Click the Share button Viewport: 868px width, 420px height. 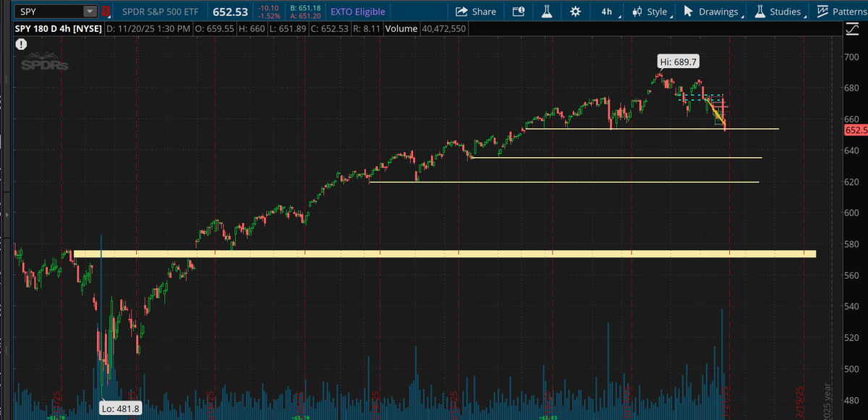click(475, 12)
